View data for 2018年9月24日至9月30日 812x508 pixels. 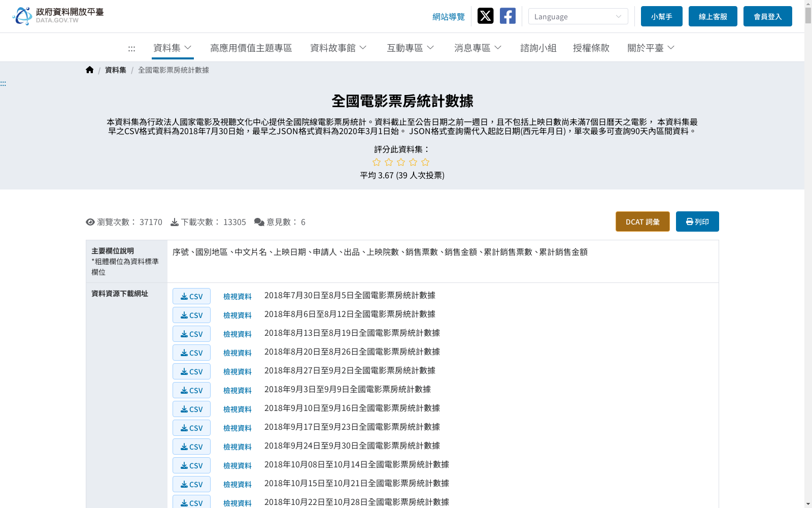(x=238, y=447)
